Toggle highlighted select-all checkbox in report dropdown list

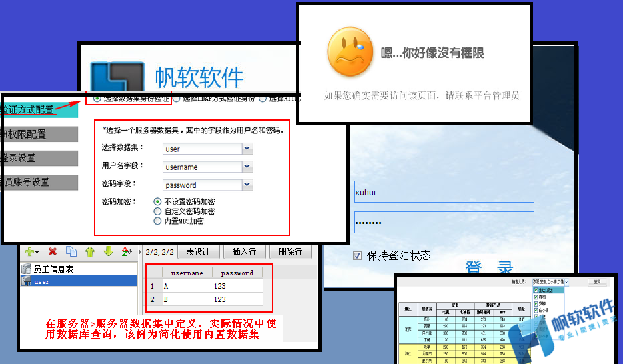click(x=536, y=291)
